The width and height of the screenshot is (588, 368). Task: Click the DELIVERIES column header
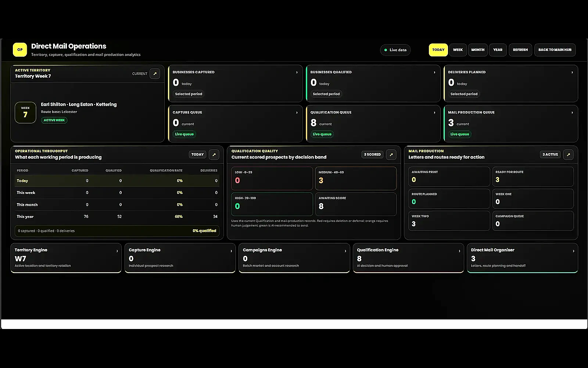[209, 170]
